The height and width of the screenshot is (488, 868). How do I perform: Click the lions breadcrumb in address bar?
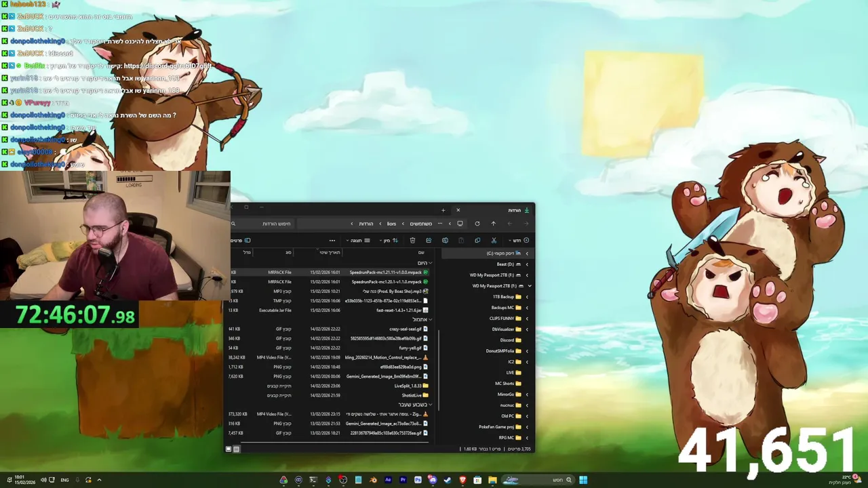[391, 224]
